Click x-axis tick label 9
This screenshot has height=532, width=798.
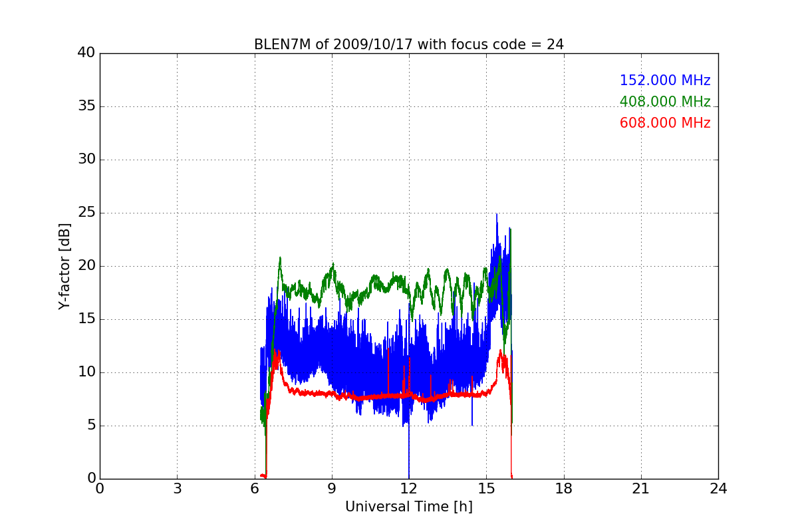(x=332, y=489)
